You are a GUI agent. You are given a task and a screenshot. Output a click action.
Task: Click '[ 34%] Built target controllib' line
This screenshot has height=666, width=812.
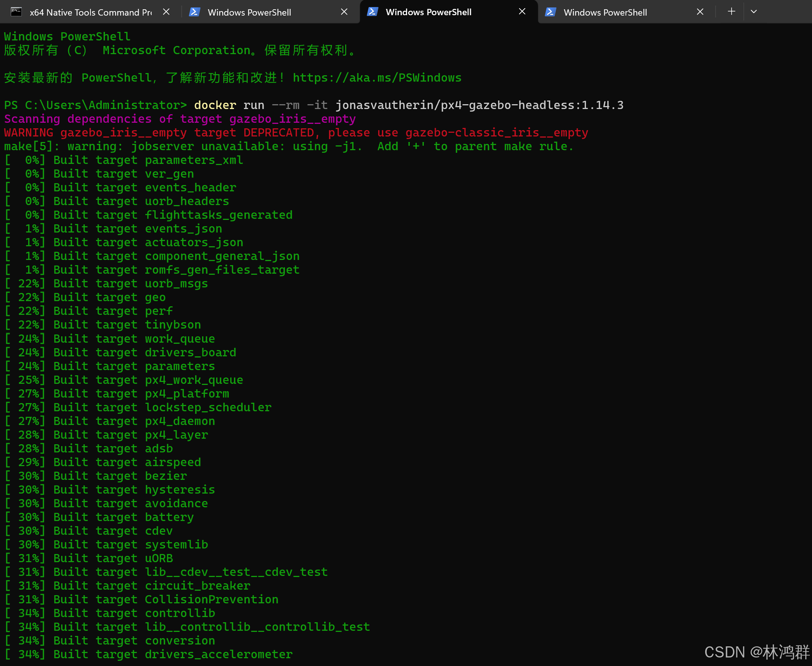pos(110,613)
